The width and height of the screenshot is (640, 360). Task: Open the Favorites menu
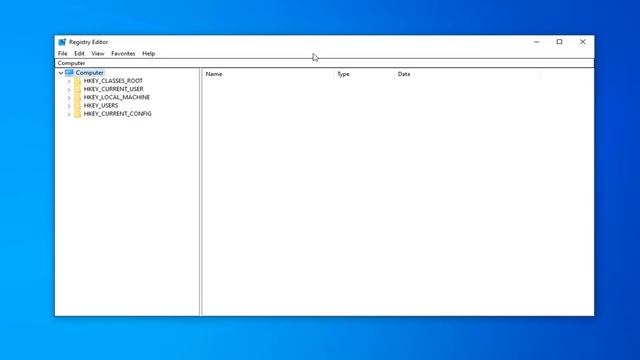123,53
